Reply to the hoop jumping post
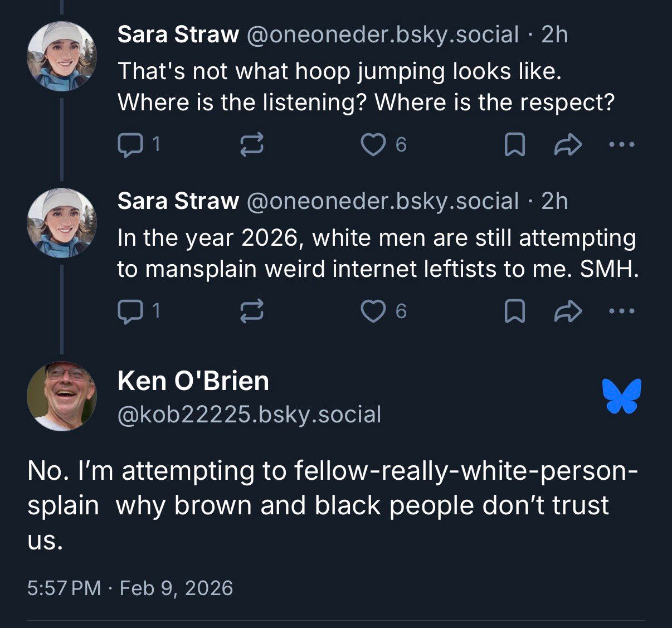 tap(130, 145)
